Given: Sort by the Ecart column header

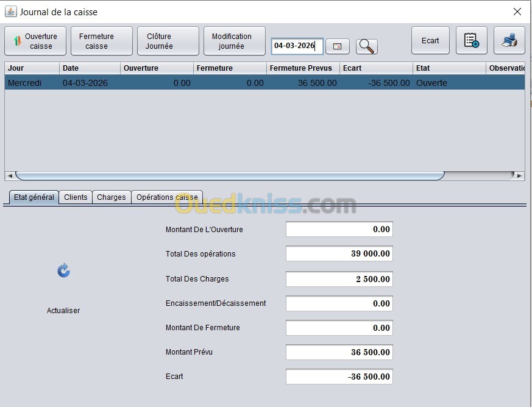Looking at the screenshot, I should point(376,68).
